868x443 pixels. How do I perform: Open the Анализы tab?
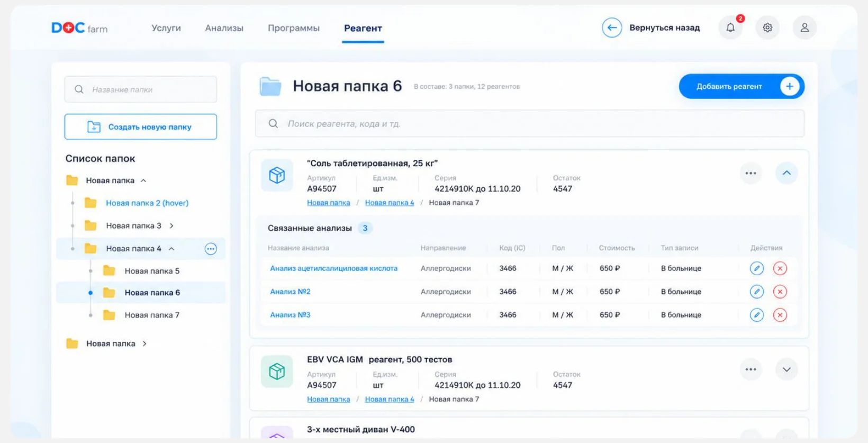coord(224,28)
